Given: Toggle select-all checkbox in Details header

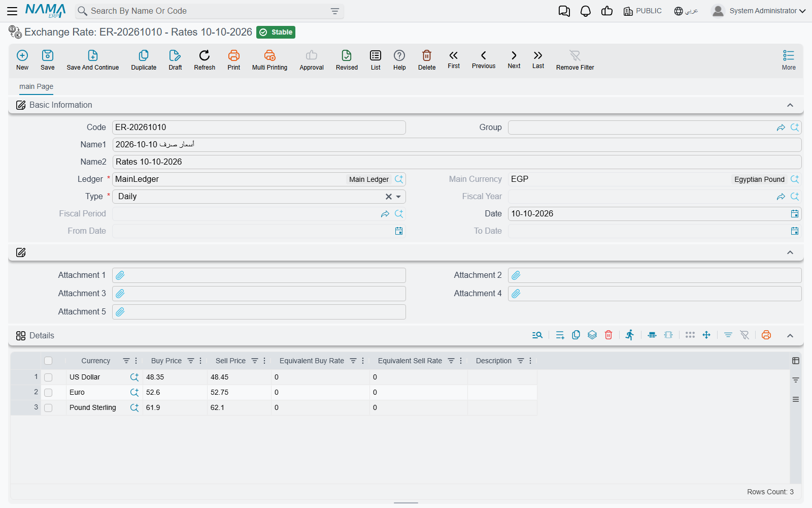Looking at the screenshot, I should pos(48,361).
